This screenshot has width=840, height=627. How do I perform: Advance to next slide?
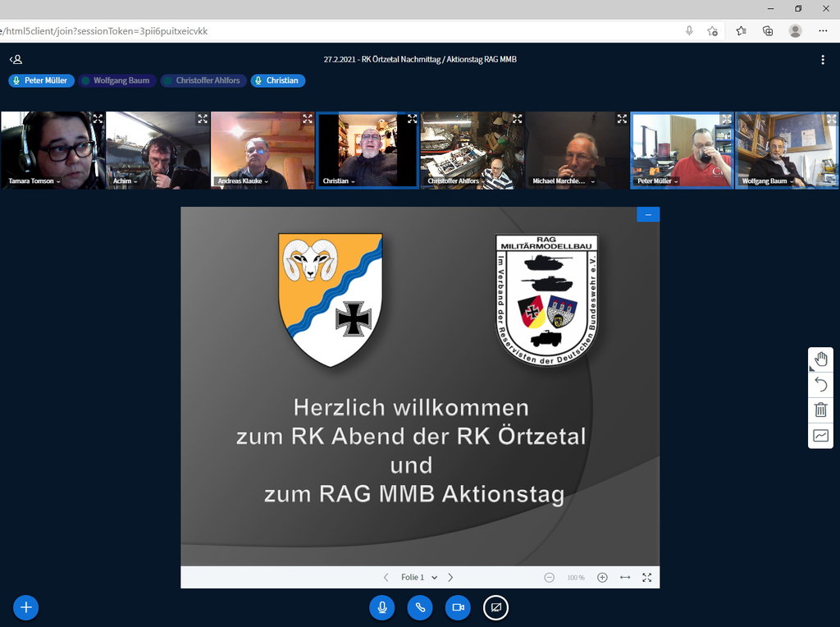click(x=450, y=577)
